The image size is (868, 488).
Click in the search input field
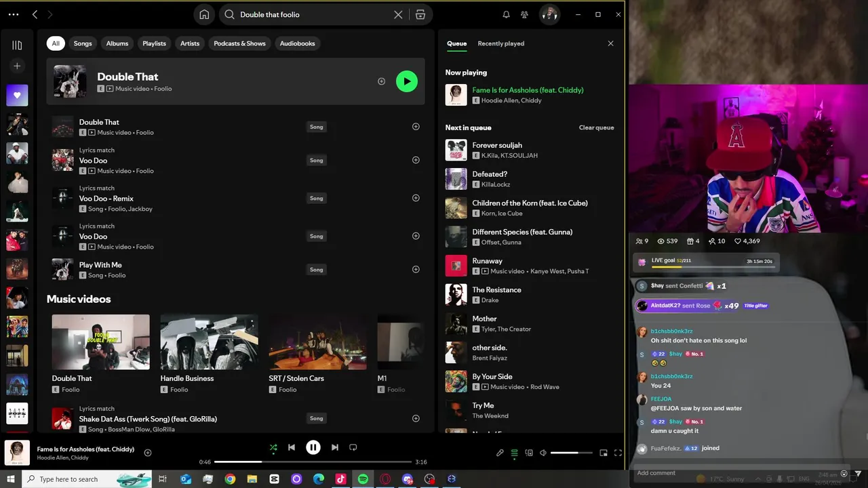coord(312,14)
